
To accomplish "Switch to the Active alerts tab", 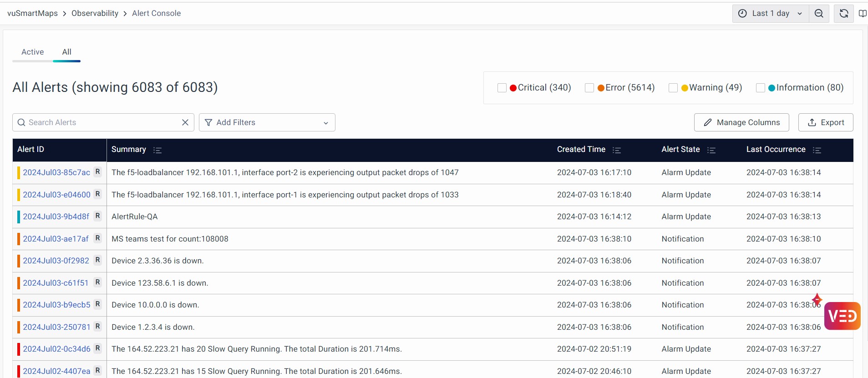I will pos(33,52).
